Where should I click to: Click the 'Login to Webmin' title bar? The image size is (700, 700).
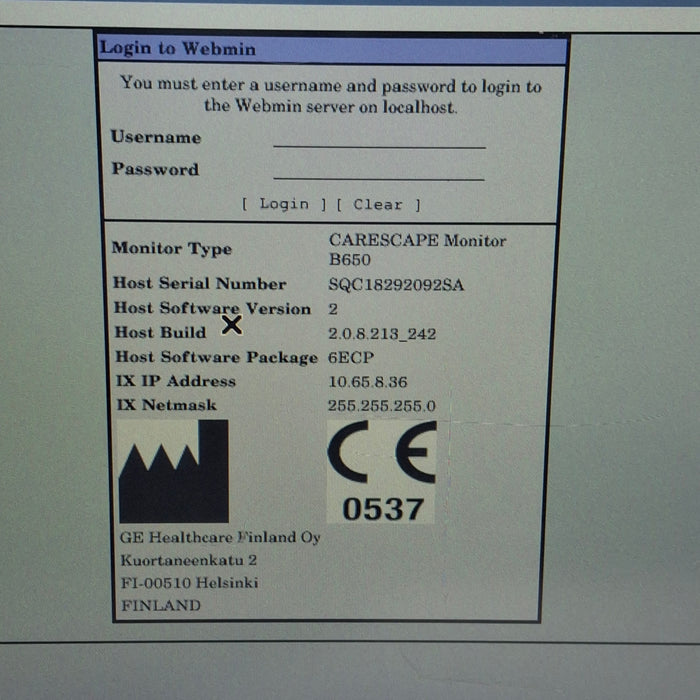pos(332,48)
